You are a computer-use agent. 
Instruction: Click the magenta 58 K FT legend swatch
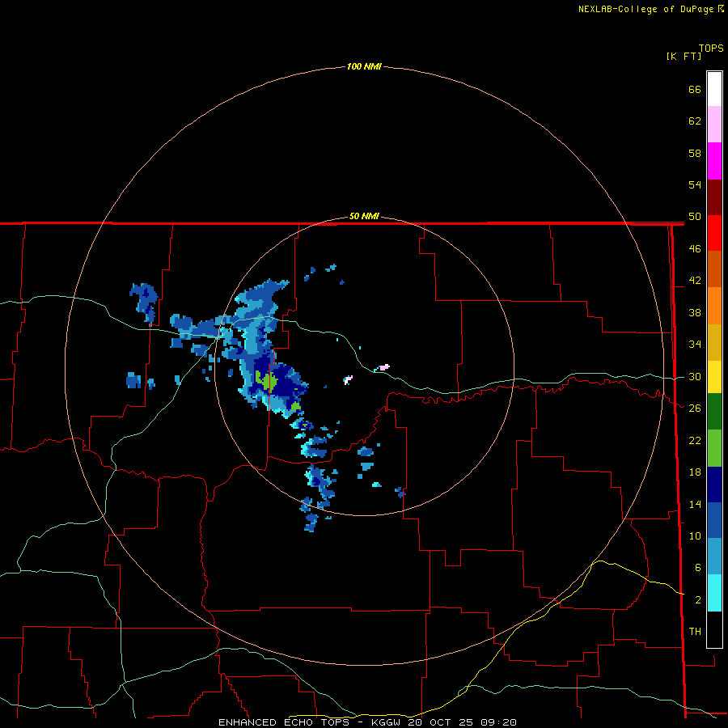click(x=714, y=161)
